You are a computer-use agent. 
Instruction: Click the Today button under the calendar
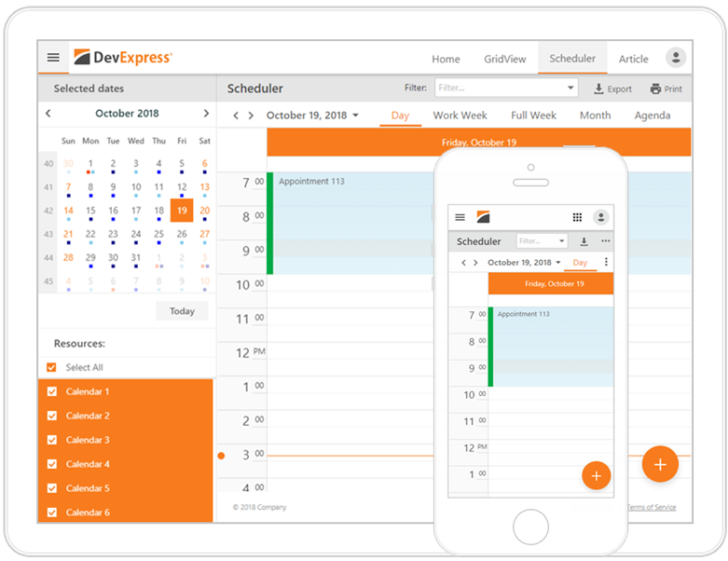click(x=182, y=311)
